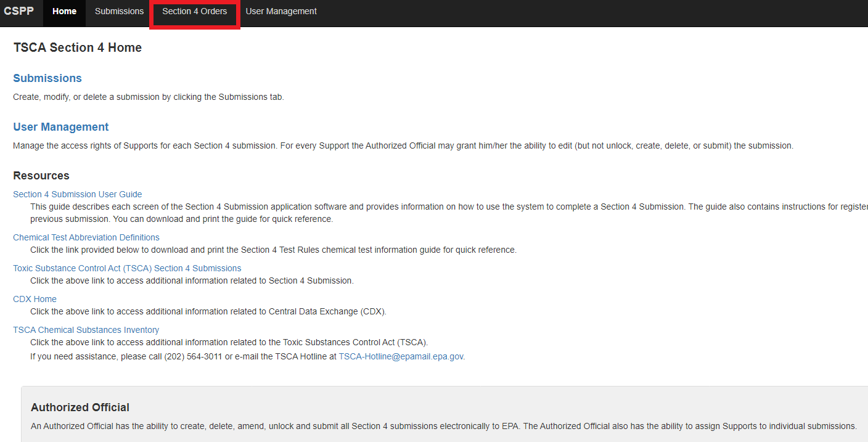This screenshot has height=442, width=868.
Task: Visit the CDX Home link
Action: coord(35,299)
